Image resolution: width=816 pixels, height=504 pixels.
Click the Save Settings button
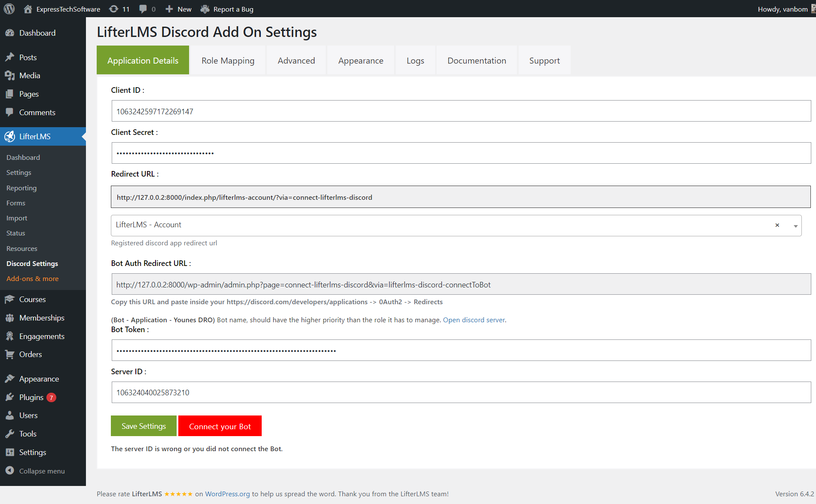point(144,426)
